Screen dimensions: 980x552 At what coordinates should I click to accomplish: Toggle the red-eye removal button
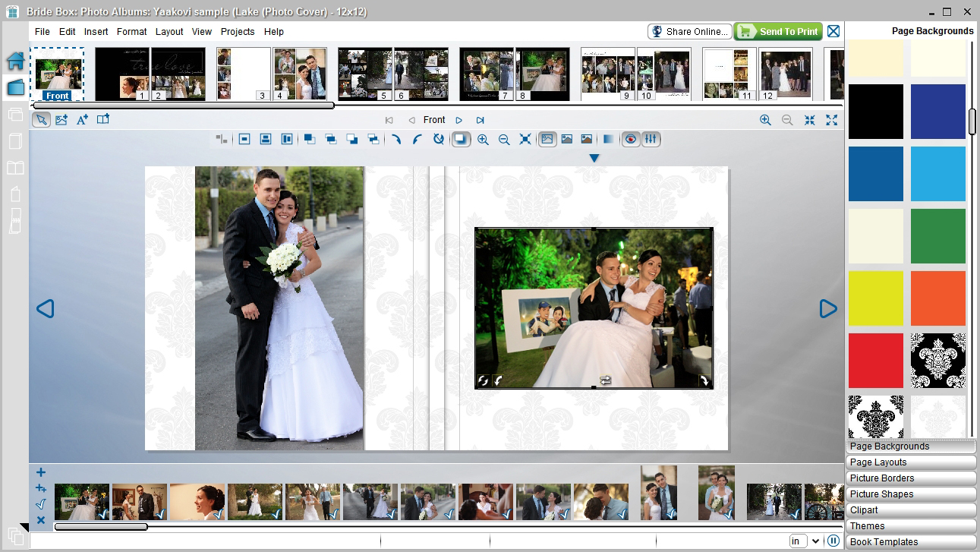tap(630, 139)
